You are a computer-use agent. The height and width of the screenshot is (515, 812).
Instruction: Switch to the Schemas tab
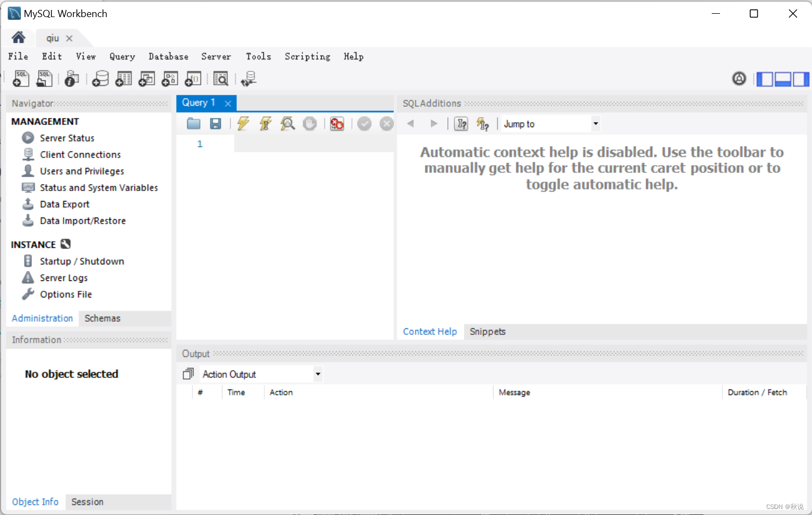[102, 318]
